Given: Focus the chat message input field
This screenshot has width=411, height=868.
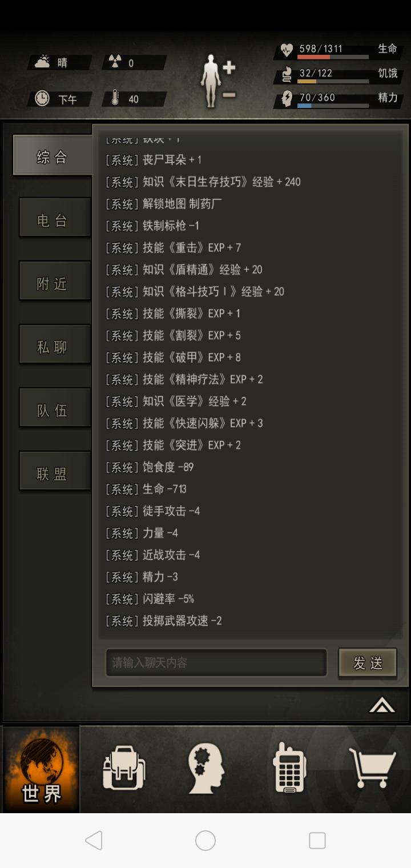Looking at the screenshot, I should [x=216, y=662].
